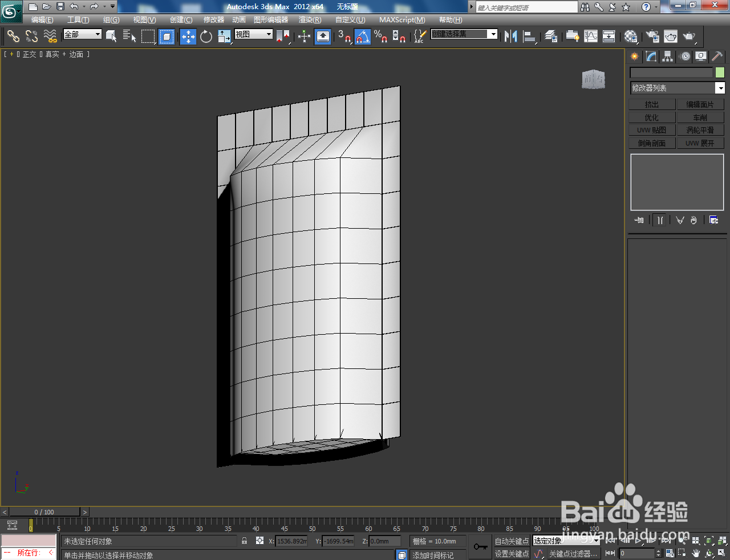Open reference coordinate dropdown 视图

tap(253, 34)
